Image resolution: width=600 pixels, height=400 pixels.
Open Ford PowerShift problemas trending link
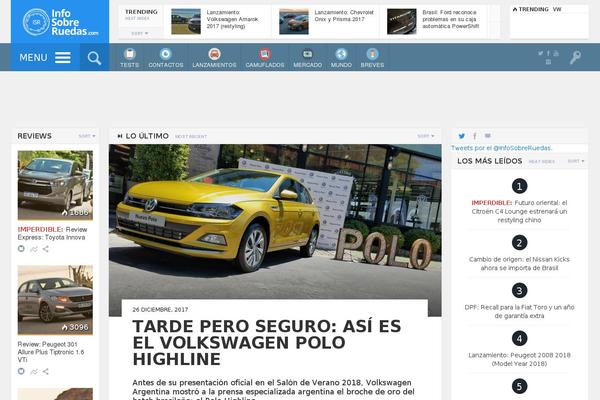[450, 19]
